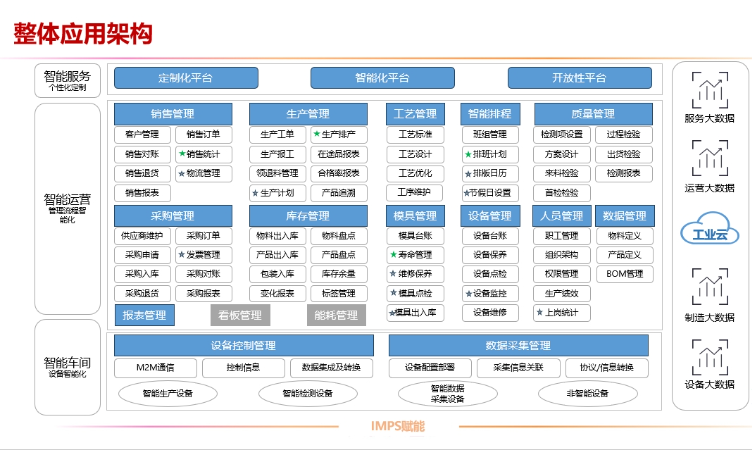Click the BOM管理 box

click(x=625, y=274)
